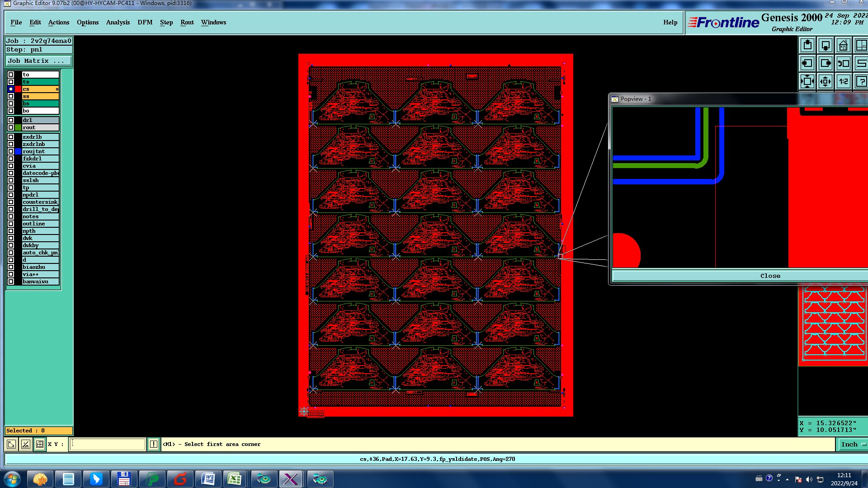Click the 1:2 zoom scale icon
Viewport: 868px width, 488px height.
(843, 81)
